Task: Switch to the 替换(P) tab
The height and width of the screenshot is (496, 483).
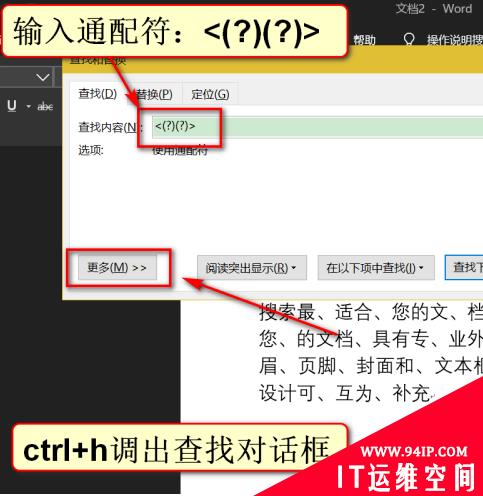Action: point(154,95)
